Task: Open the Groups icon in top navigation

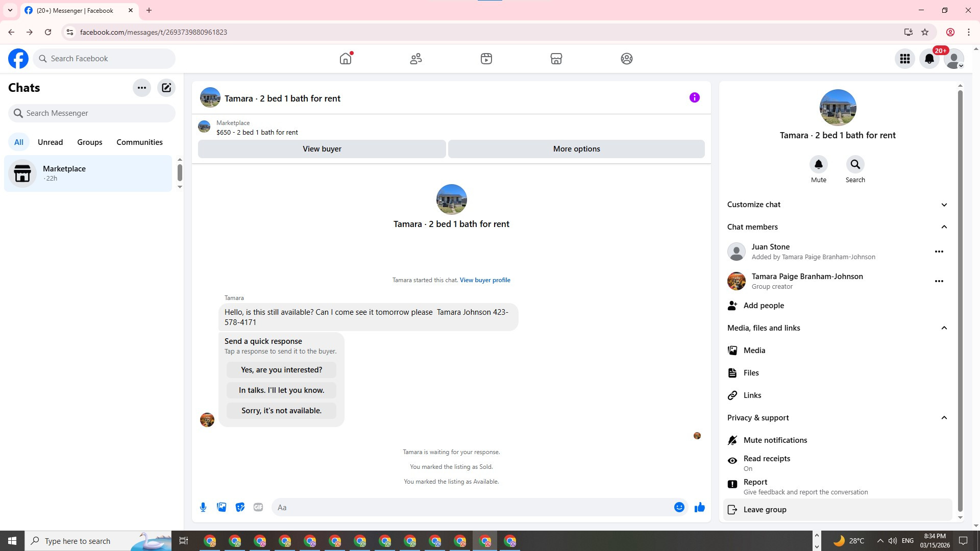Action: pyautogui.click(x=627, y=59)
